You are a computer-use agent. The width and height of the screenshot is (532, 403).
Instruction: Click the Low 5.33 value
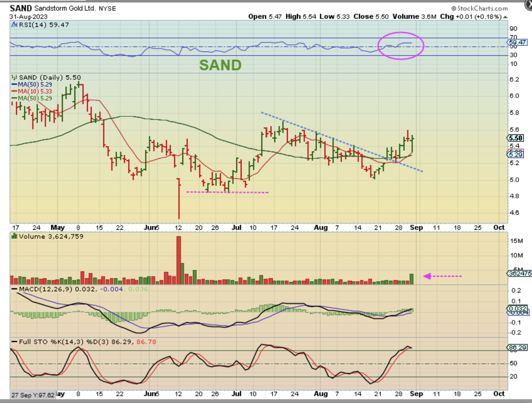tap(335, 17)
